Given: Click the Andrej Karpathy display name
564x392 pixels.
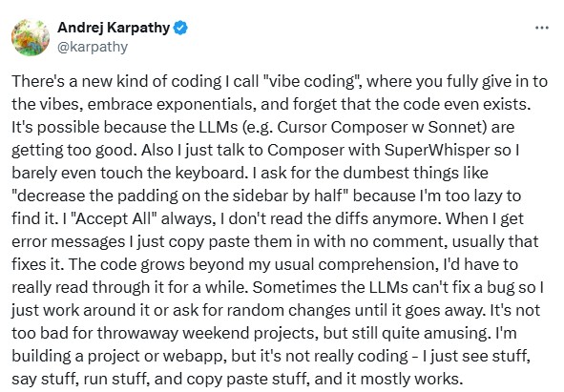Looking at the screenshot, I should coord(114,28).
